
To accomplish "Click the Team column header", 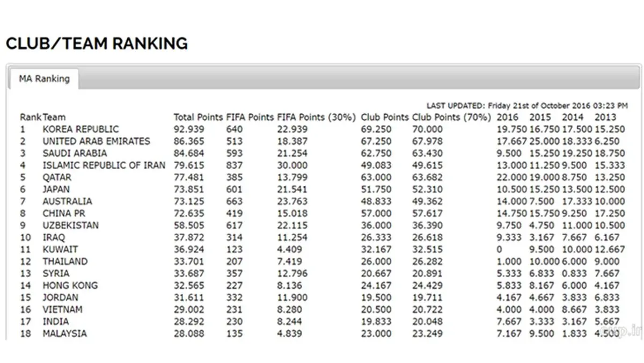I will pyautogui.click(x=54, y=117).
